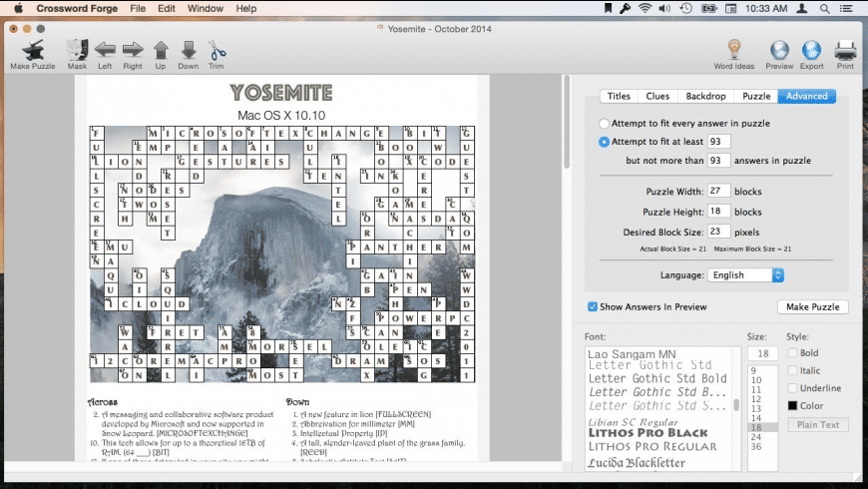Open Word Ideas lightbulb icon
868x489 pixels.
(734, 49)
